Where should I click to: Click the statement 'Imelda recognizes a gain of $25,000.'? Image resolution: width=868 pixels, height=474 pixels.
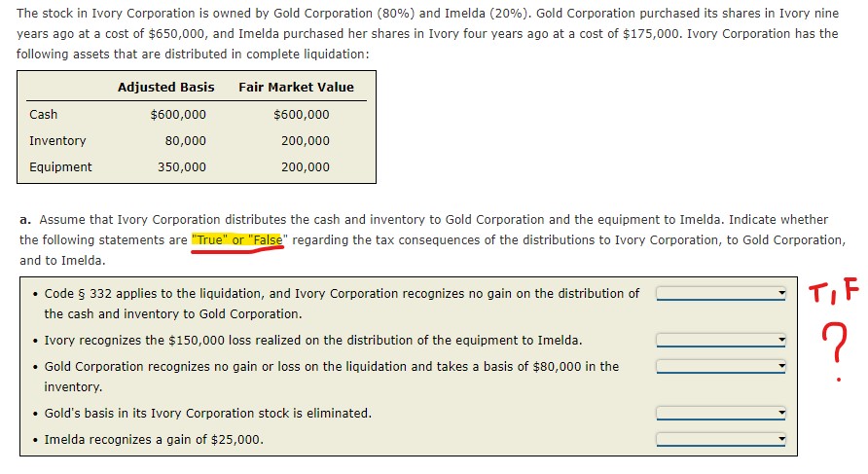pyautogui.click(x=154, y=440)
